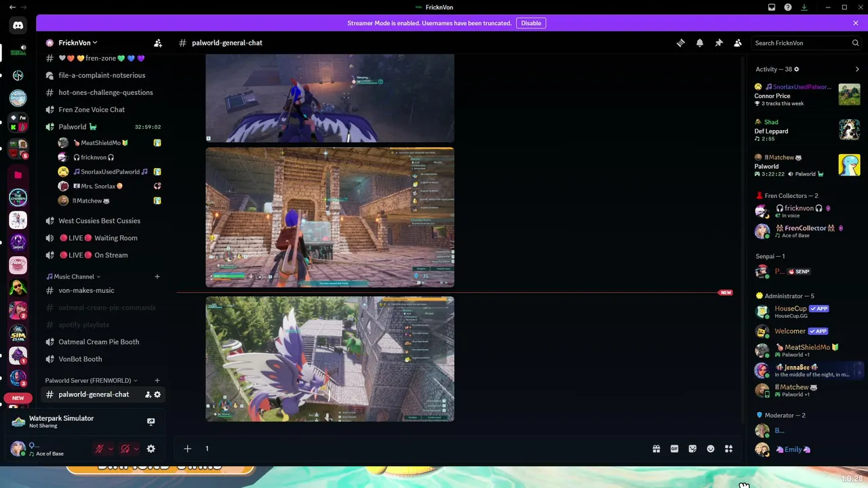The image size is (868, 488).
Task: Collapse Palworld Server (FRENWORLD) category
Action: pyautogui.click(x=92, y=381)
